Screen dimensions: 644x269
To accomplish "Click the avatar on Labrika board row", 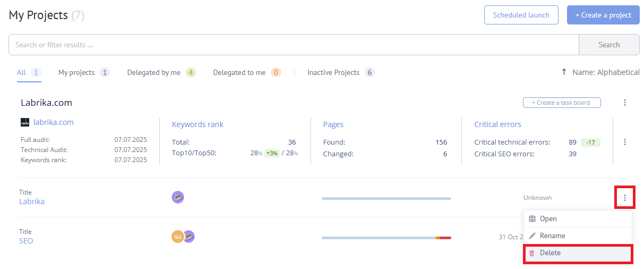I will [x=178, y=197].
